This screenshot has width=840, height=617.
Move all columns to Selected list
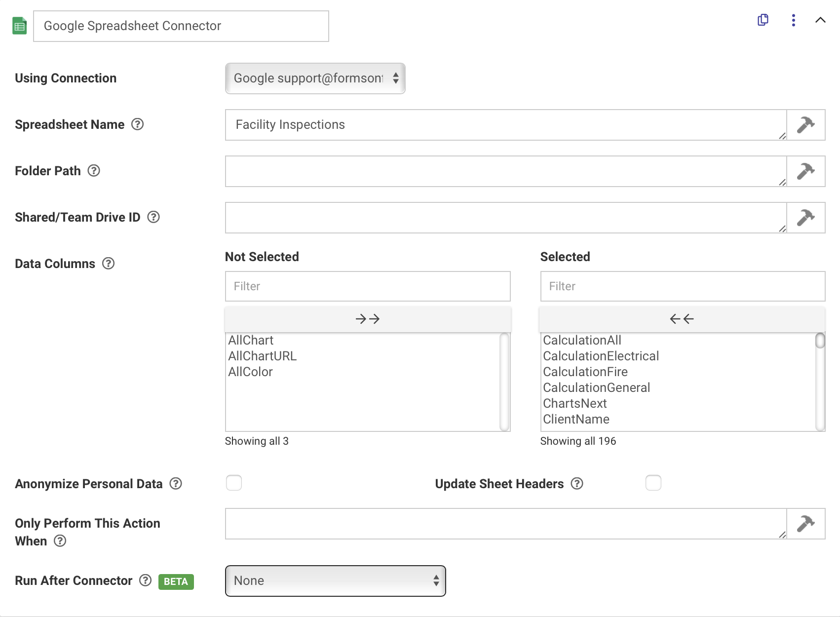pyautogui.click(x=368, y=319)
